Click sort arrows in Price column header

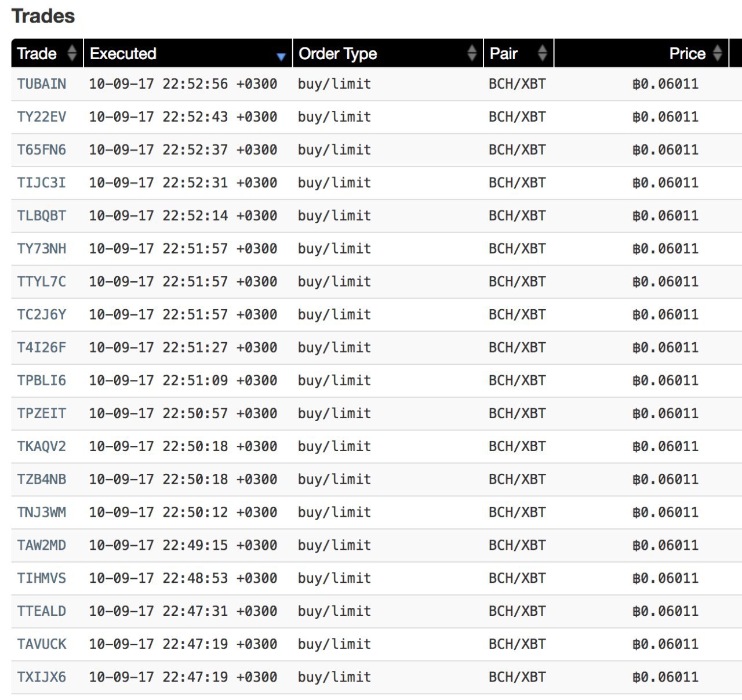pos(717,53)
